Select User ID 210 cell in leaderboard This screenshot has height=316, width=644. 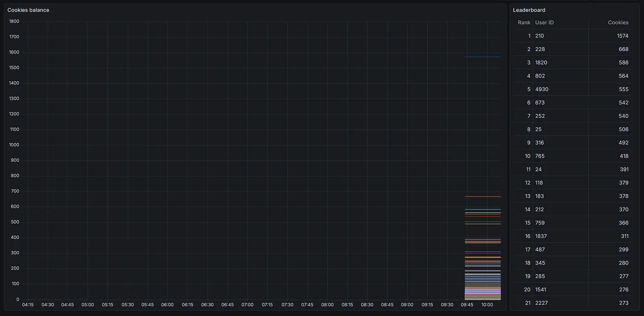pyautogui.click(x=560, y=36)
